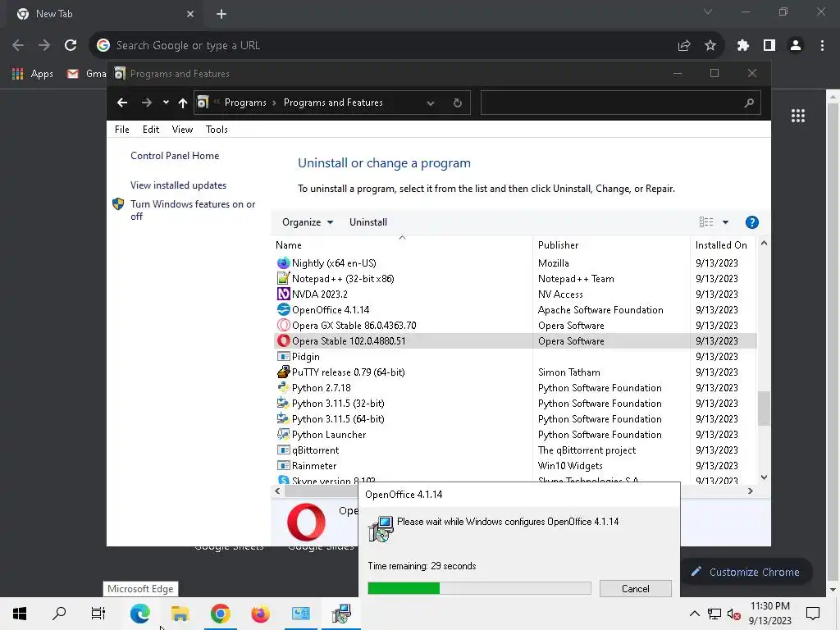Open the View menu

click(182, 130)
